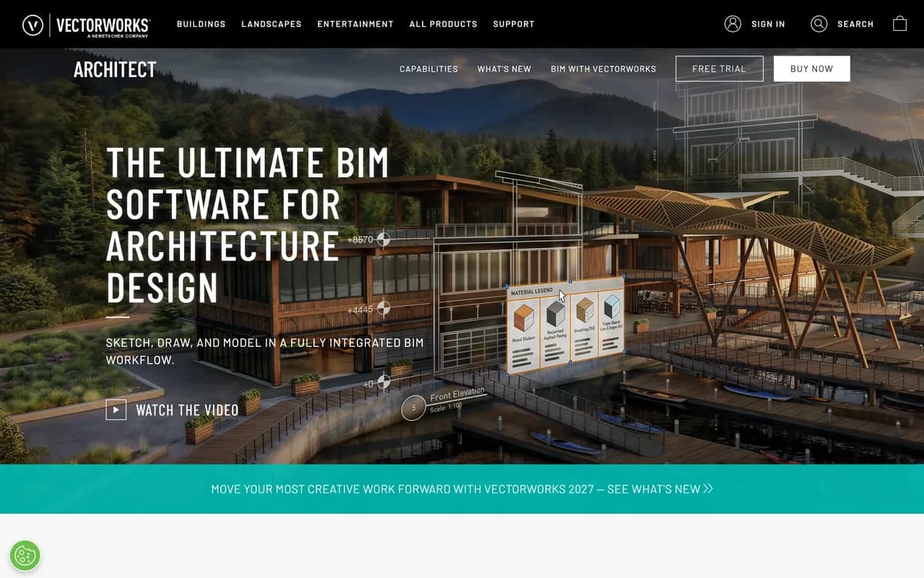The image size is (924, 578).
Task: Open the shopping bag cart
Action: [899, 24]
